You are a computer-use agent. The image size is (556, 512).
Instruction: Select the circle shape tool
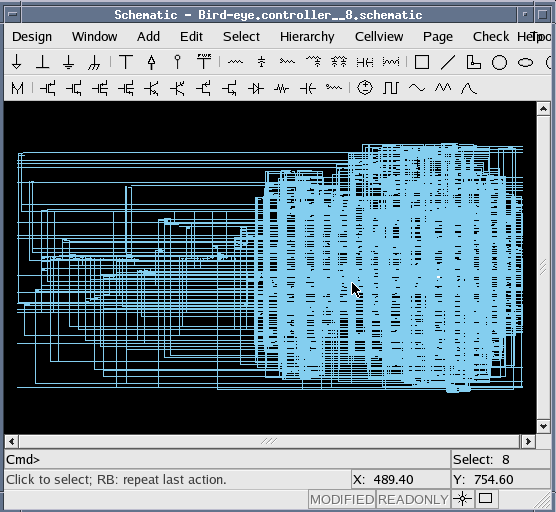499,62
